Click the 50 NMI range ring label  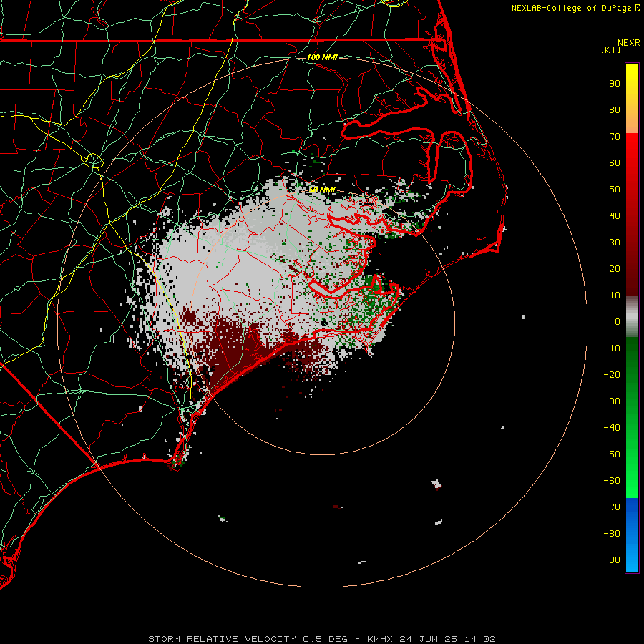(322, 190)
